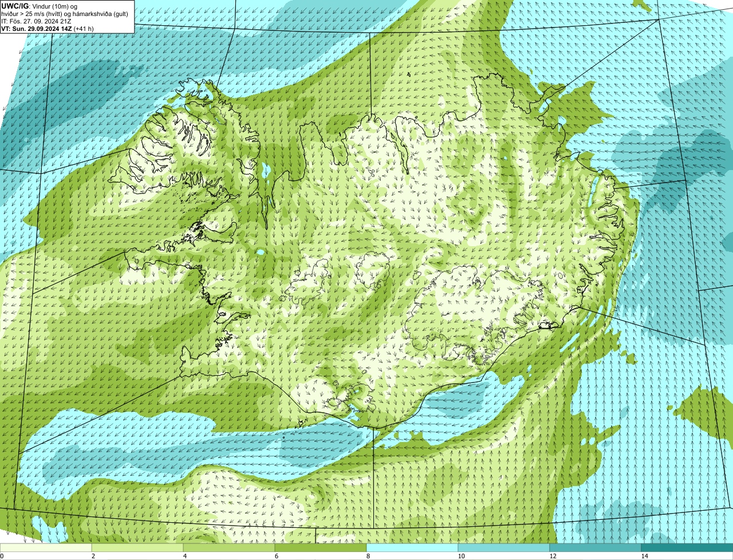The width and height of the screenshot is (733, 560).
Task: Select the 4–6 m/s green scale segment
Action: point(229,547)
